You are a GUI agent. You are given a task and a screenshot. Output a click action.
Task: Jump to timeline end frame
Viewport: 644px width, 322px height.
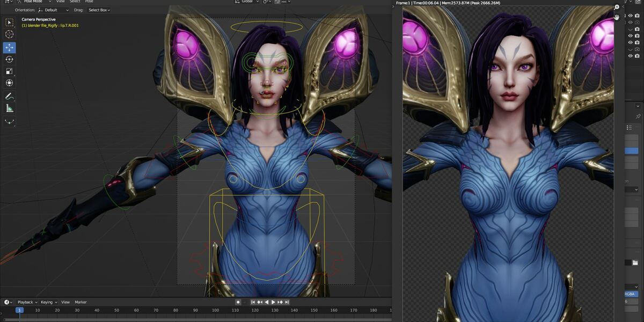(x=288, y=302)
